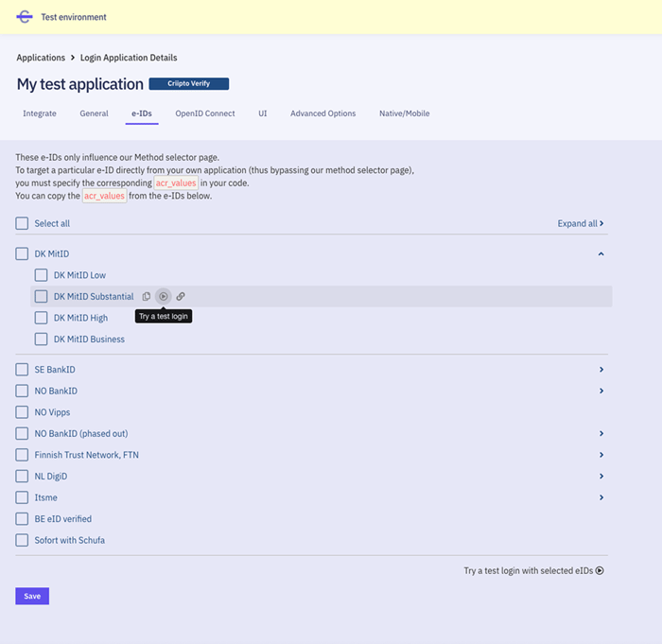Copy acr_values for DK MitID Substantial
Screen dimensions: 662x644
point(146,296)
